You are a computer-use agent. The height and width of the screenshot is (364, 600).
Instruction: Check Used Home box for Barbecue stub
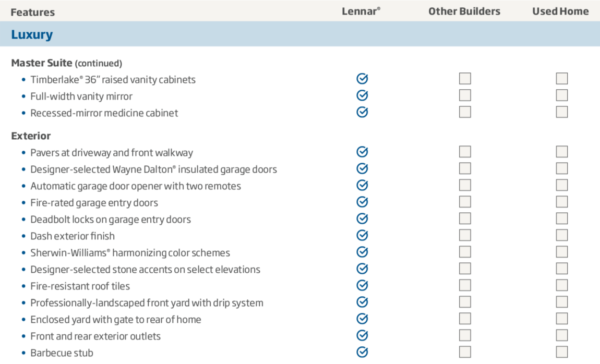pyautogui.click(x=562, y=352)
